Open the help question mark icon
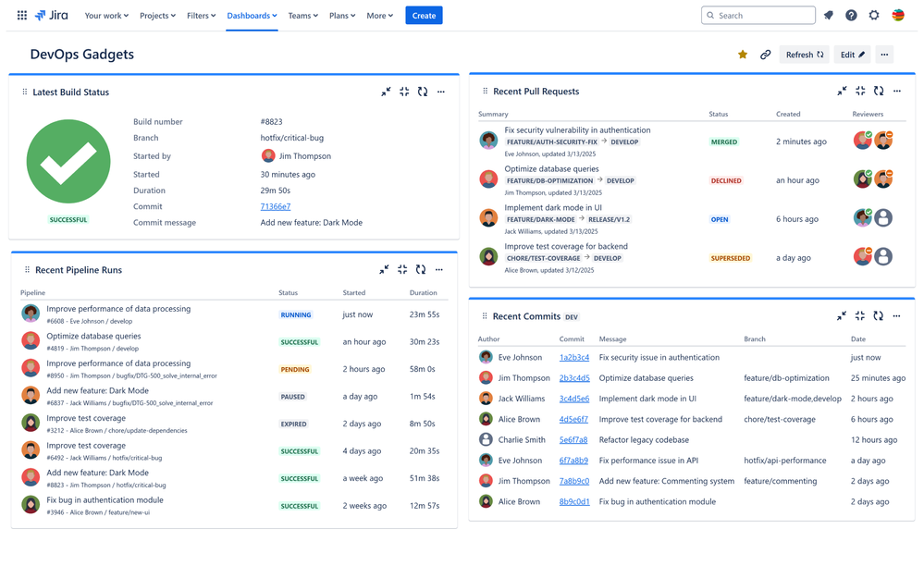The image size is (924, 566). (851, 16)
